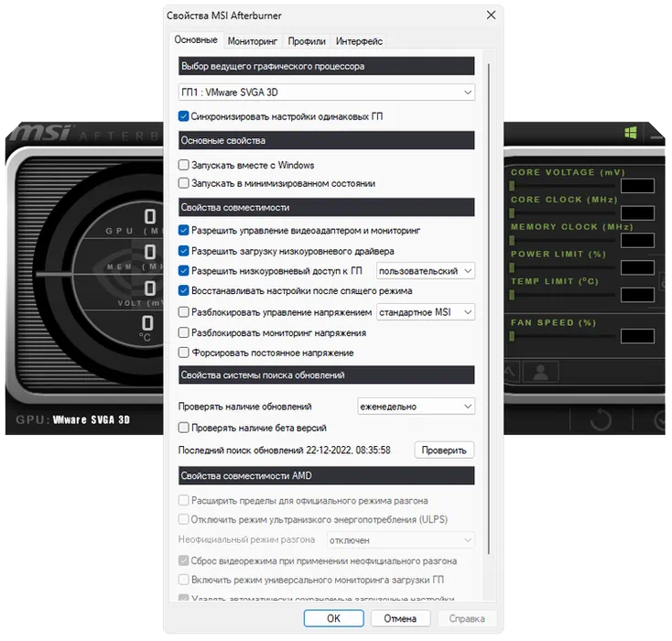Click the 'Отмена' button

click(x=400, y=618)
